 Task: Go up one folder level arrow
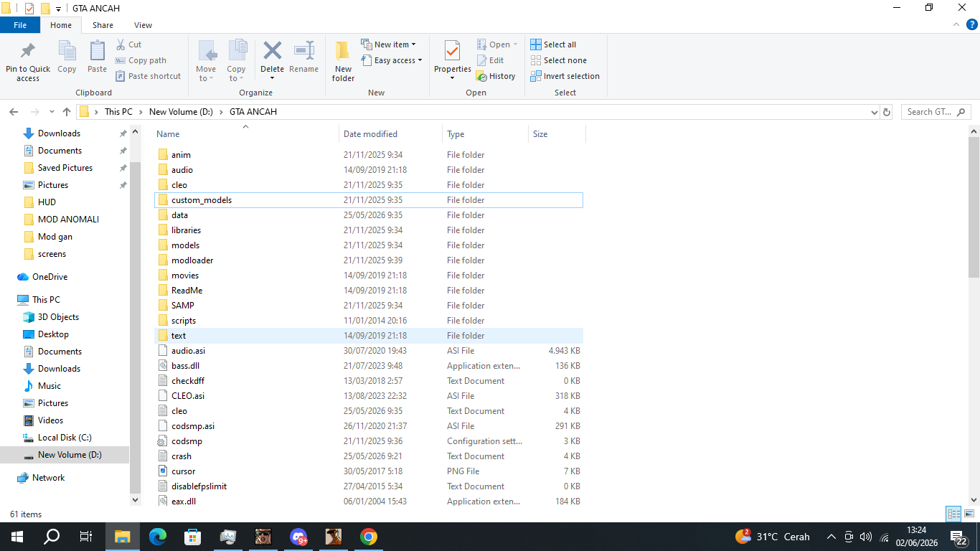coord(67,112)
